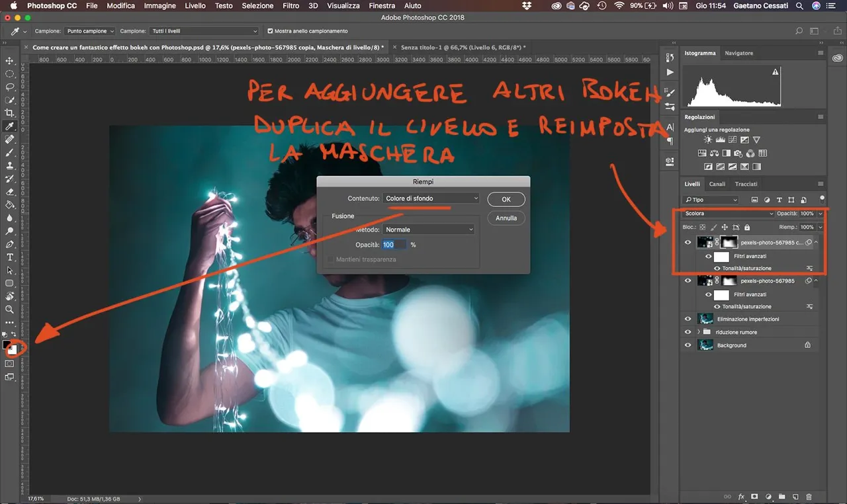Open the Contenuto dropdown in Riempi dialog
Viewport: 847px width, 504px height.
point(431,198)
